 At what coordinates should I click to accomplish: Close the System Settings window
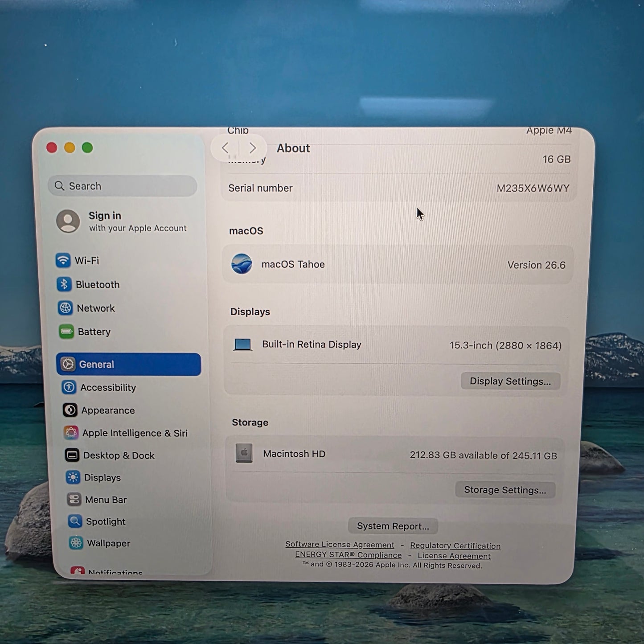click(x=52, y=148)
